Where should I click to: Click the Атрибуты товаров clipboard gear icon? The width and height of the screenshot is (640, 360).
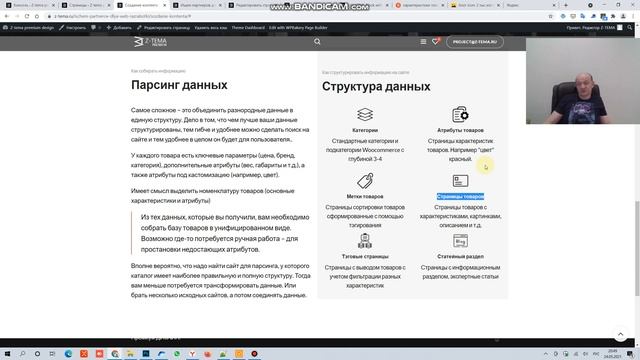(x=460, y=115)
